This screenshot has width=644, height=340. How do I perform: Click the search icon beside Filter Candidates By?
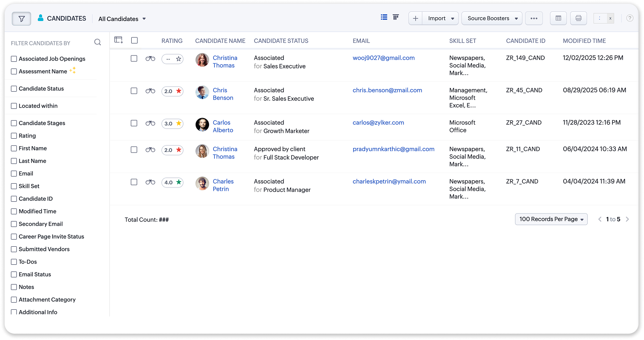coord(98,42)
